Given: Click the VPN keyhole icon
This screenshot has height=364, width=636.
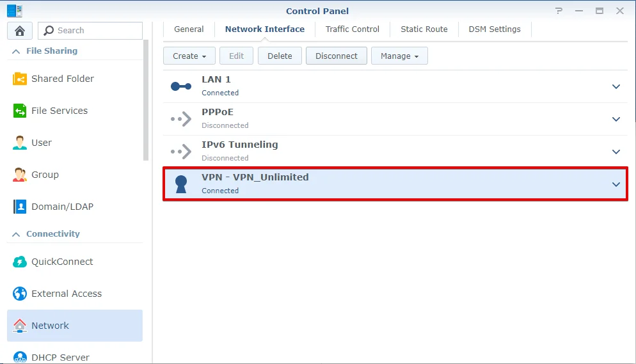Looking at the screenshot, I should pyautogui.click(x=181, y=184).
